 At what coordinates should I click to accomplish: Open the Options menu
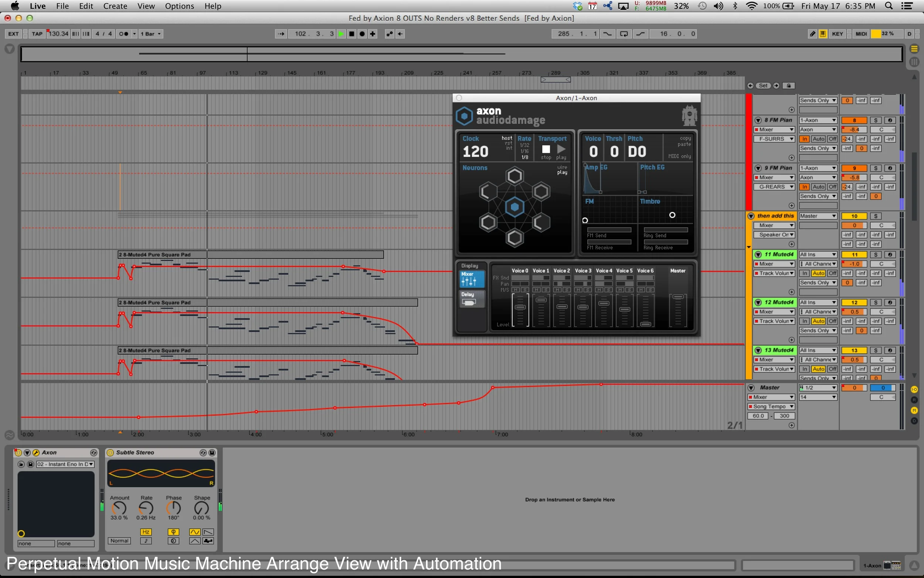tap(179, 6)
